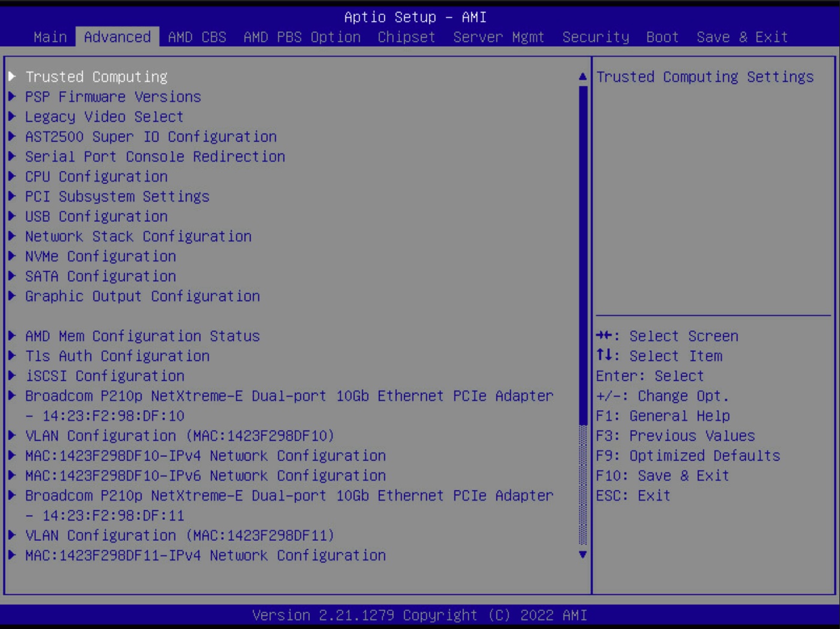Open Trusted Computing submenu
Viewport: 840px width, 629px height.
tap(97, 77)
